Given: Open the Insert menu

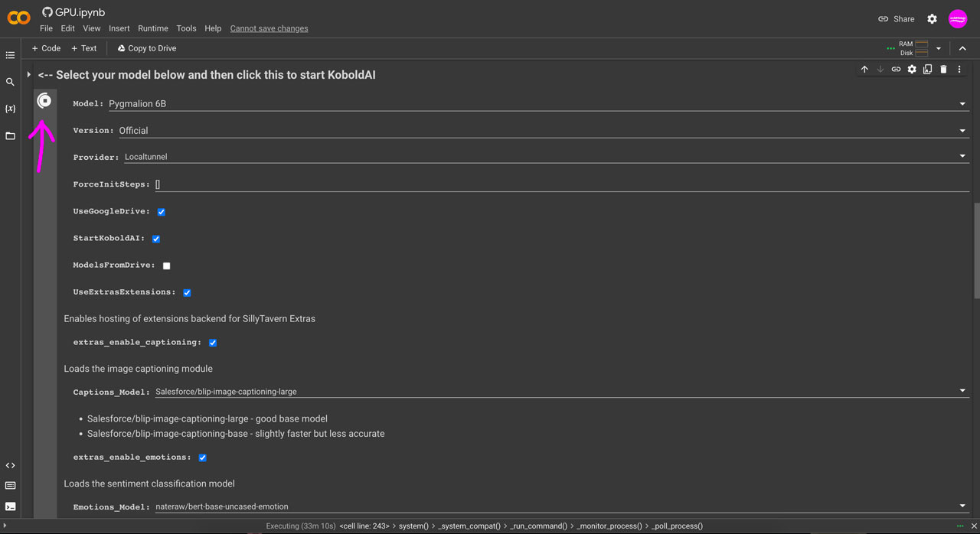Looking at the screenshot, I should (119, 28).
